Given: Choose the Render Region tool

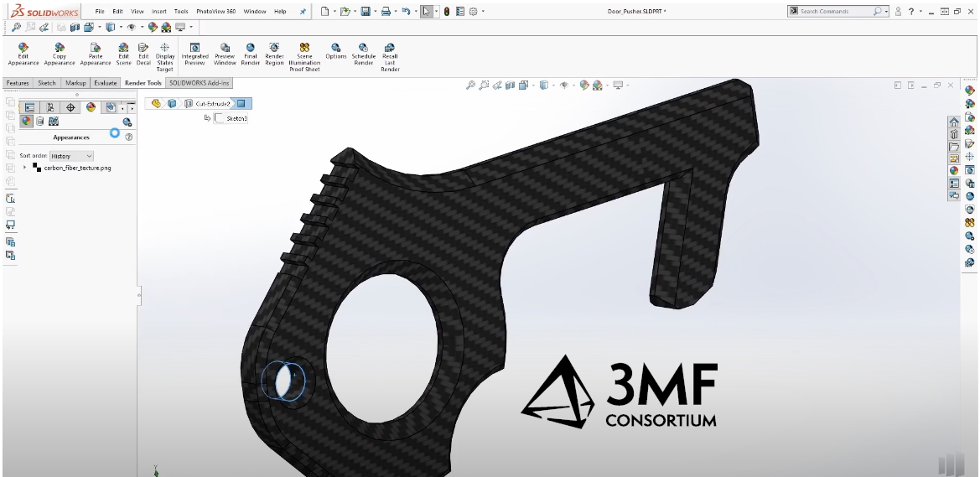Looking at the screenshot, I should [x=274, y=54].
